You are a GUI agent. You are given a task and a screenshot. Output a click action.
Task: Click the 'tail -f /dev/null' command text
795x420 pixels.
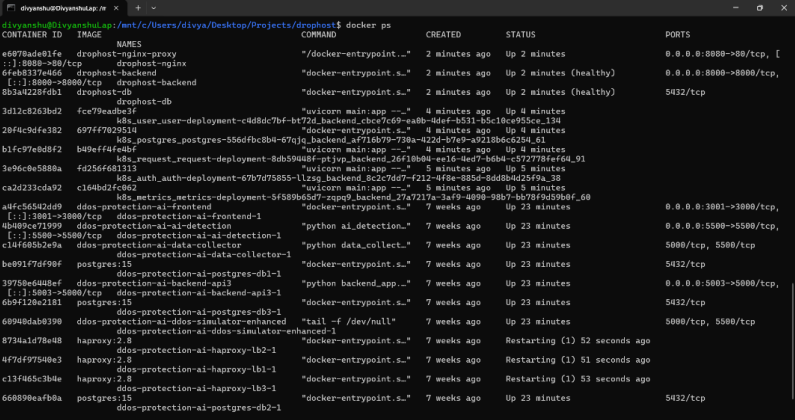[348, 322]
